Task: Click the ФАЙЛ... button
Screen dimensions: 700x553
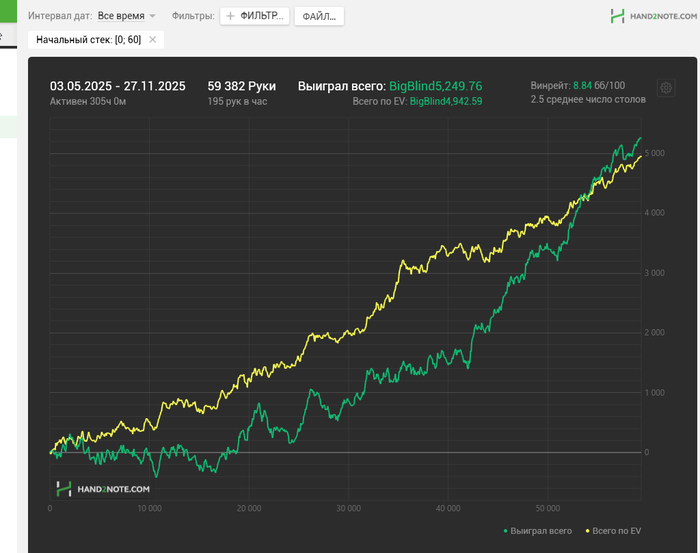Action: point(319,17)
